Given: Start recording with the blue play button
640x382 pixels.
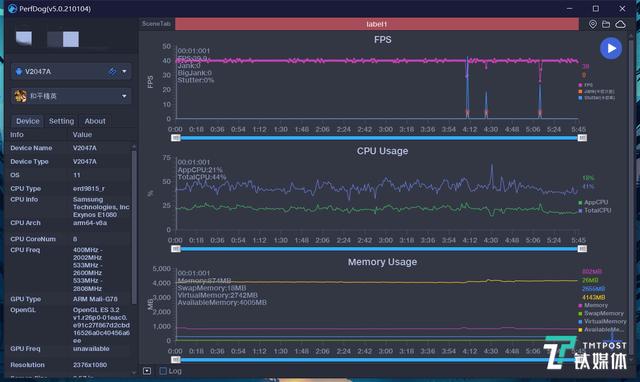Looking at the screenshot, I should [x=611, y=48].
